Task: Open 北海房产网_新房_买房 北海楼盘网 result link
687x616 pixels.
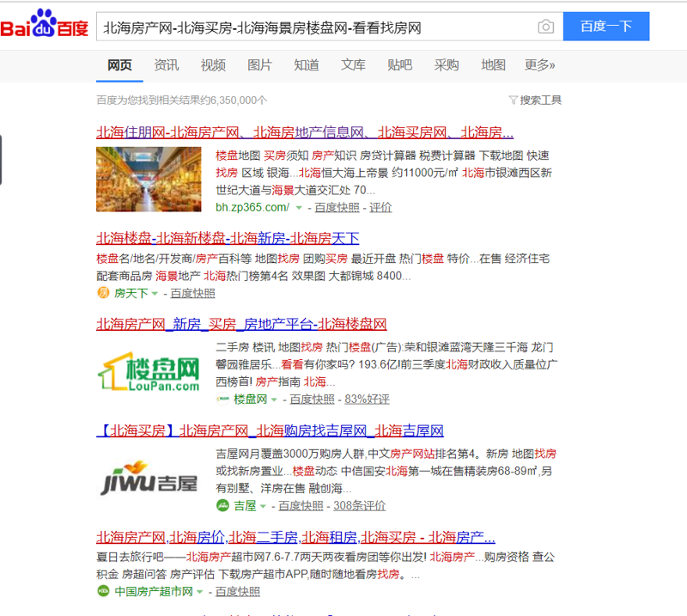Action: click(241, 324)
